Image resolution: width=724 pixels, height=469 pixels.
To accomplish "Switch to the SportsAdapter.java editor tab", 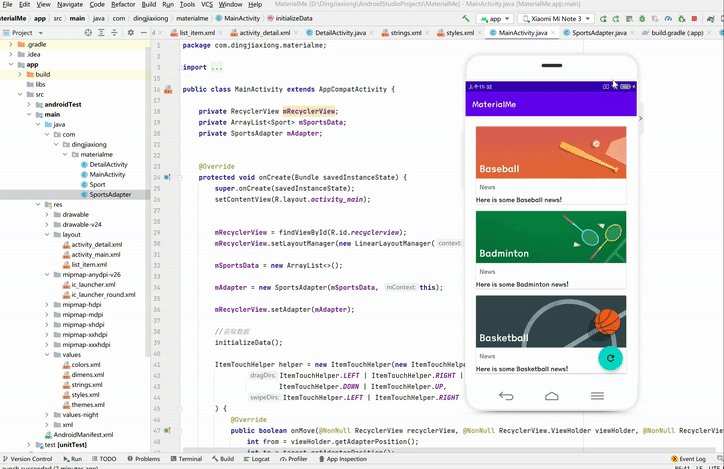I will coord(598,33).
